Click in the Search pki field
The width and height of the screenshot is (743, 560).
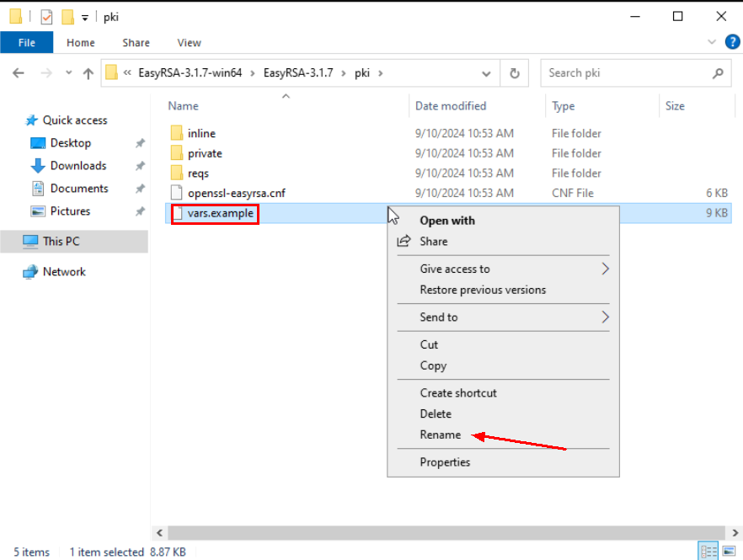(x=625, y=73)
